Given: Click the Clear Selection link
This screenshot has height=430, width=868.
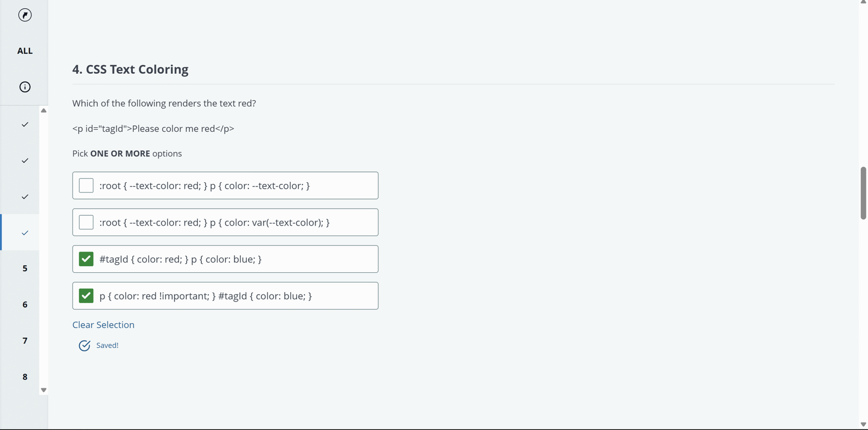Looking at the screenshot, I should coord(104,325).
